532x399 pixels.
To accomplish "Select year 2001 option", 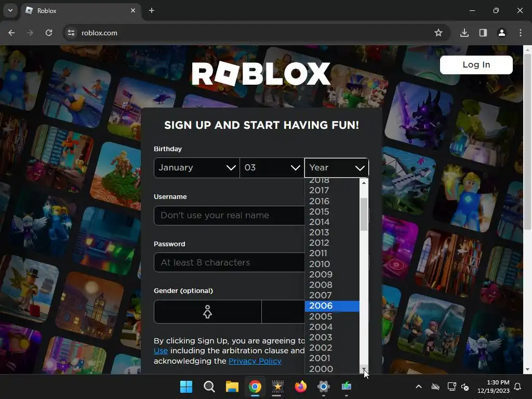I will pyautogui.click(x=332, y=358).
